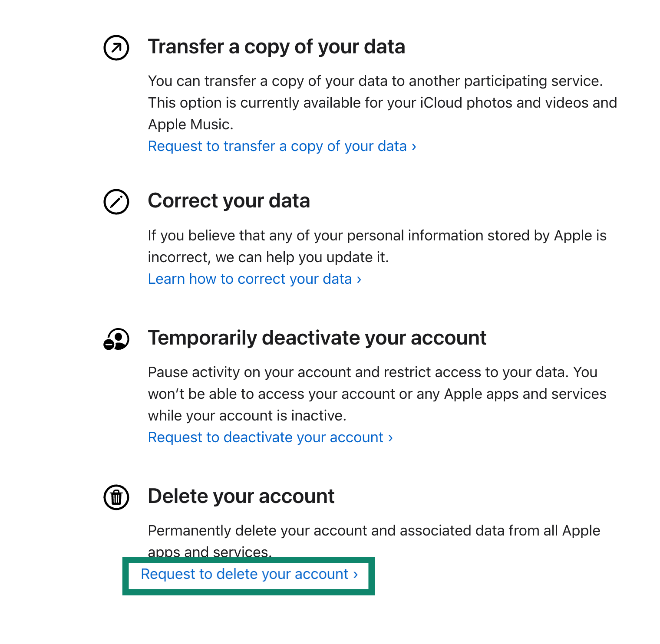This screenshot has height=644, width=660.
Task: Click the Temporarily deactivate your account heading
Action: (317, 338)
